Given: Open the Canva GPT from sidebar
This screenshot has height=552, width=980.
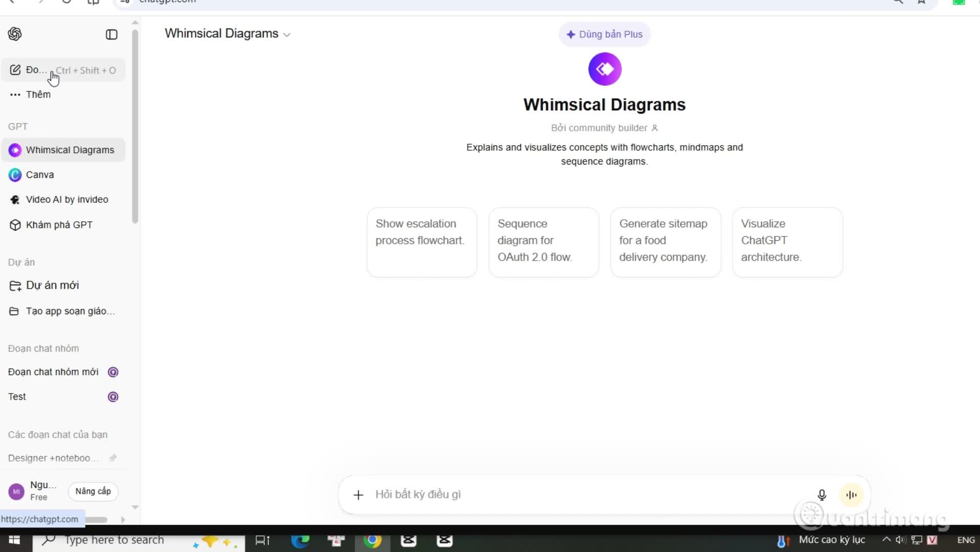Looking at the screenshot, I should pyautogui.click(x=63, y=175).
